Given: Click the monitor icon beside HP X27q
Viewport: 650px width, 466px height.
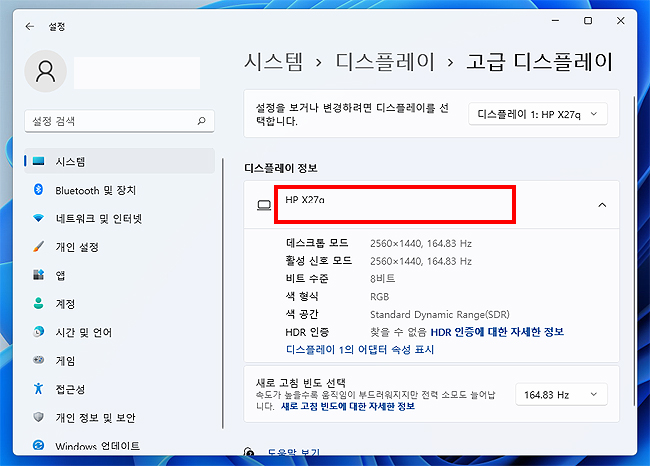Looking at the screenshot, I should 264,205.
